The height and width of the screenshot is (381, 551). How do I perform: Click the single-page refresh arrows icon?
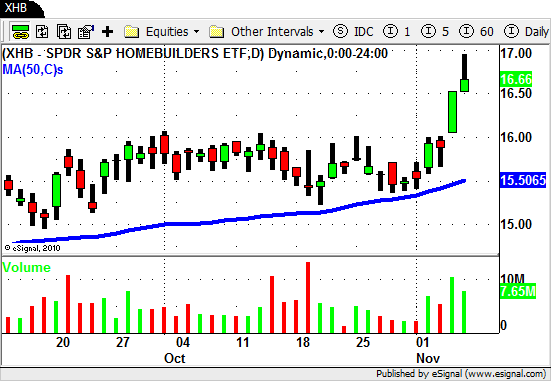click(x=43, y=32)
